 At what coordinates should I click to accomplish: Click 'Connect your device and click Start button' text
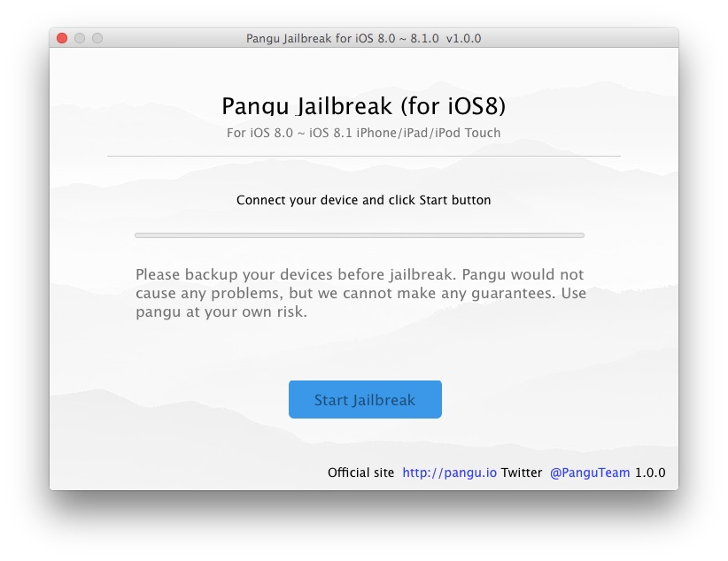point(363,200)
